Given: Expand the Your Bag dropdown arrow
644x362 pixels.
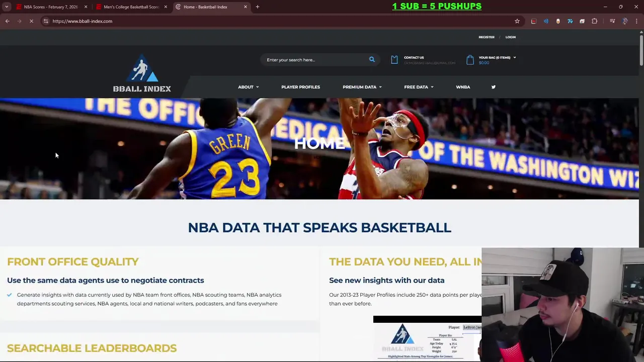Looking at the screenshot, I should tap(514, 58).
